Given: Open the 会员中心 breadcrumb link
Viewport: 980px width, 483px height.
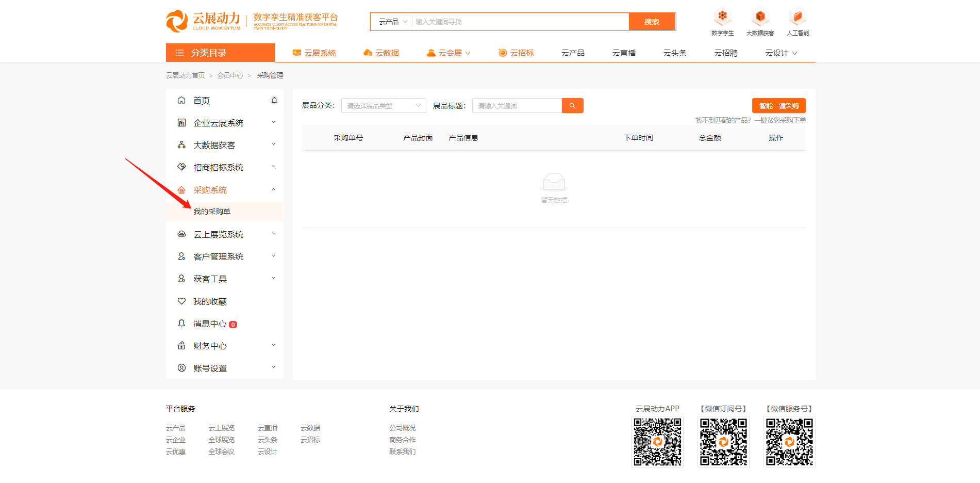Looking at the screenshot, I should tap(230, 75).
